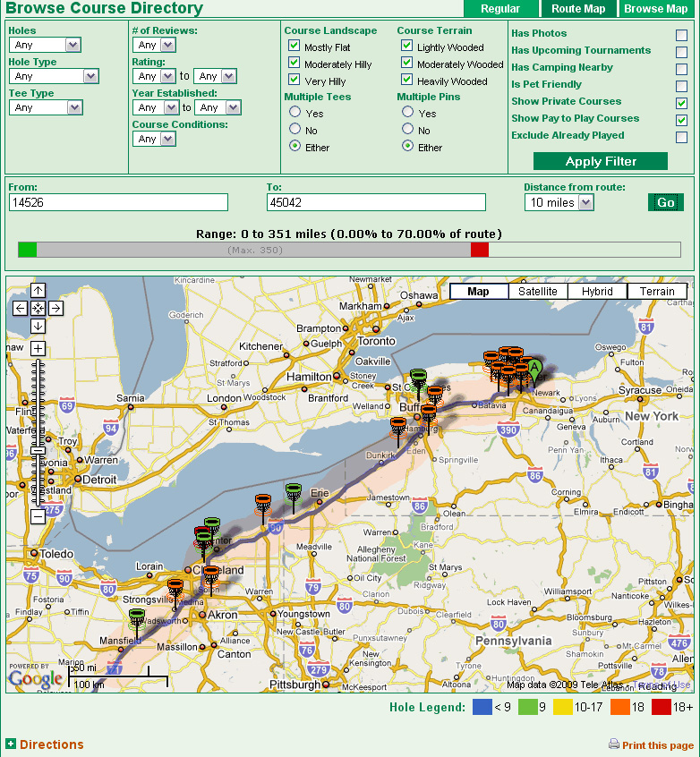This screenshot has height=757, width=700.
Task: Uncheck the Mostly Flat landscape option
Action: [x=294, y=46]
